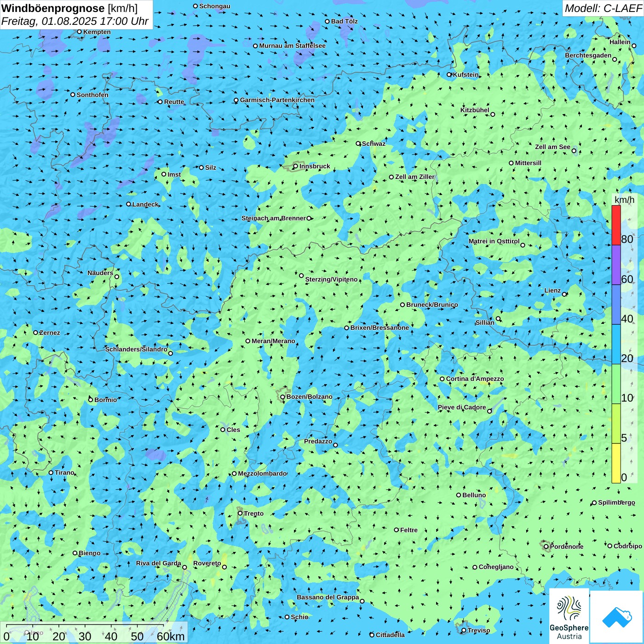644x644 pixels.
Task: Click the 'Meran/Merano' label
Action: coord(273,341)
